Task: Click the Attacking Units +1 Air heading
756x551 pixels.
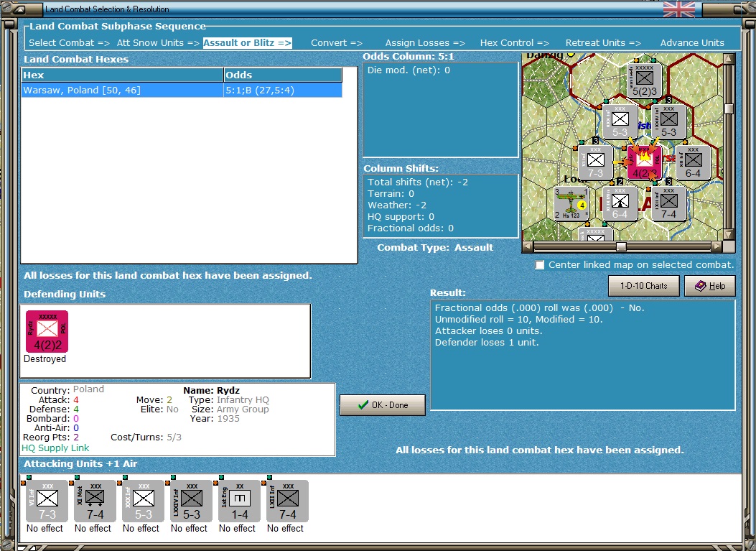Action: [80, 463]
